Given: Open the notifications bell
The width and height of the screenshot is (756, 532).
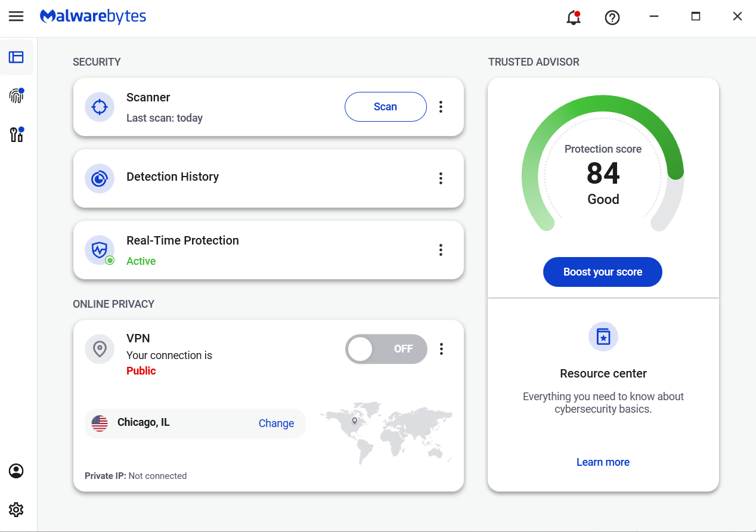Looking at the screenshot, I should click(574, 17).
